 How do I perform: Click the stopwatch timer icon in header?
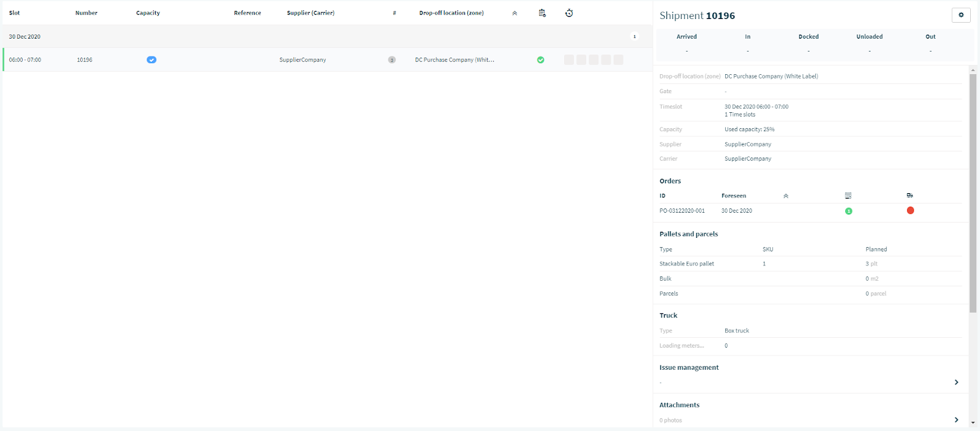569,13
